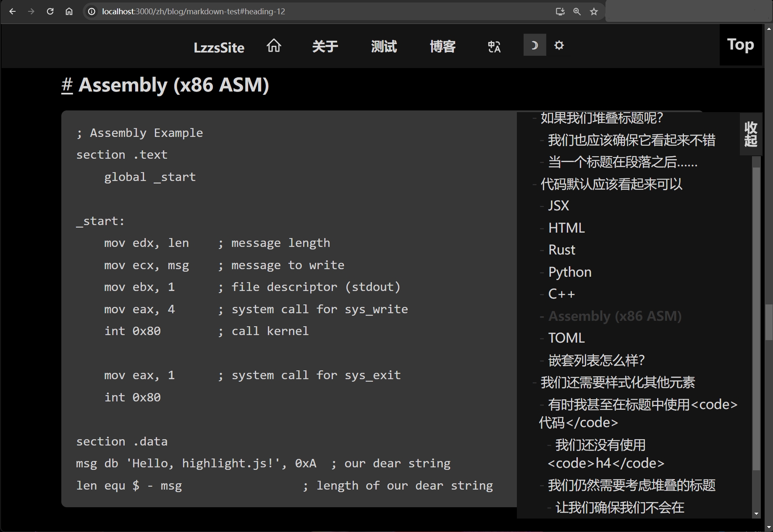Screen dimensions: 773x532
Task: Click the 'section .text' code line
Action: pyautogui.click(x=122, y=155)
